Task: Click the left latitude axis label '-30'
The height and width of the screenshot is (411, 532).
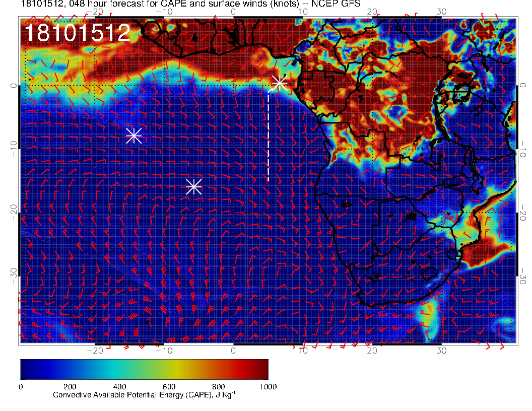Action: pos(14,277)
